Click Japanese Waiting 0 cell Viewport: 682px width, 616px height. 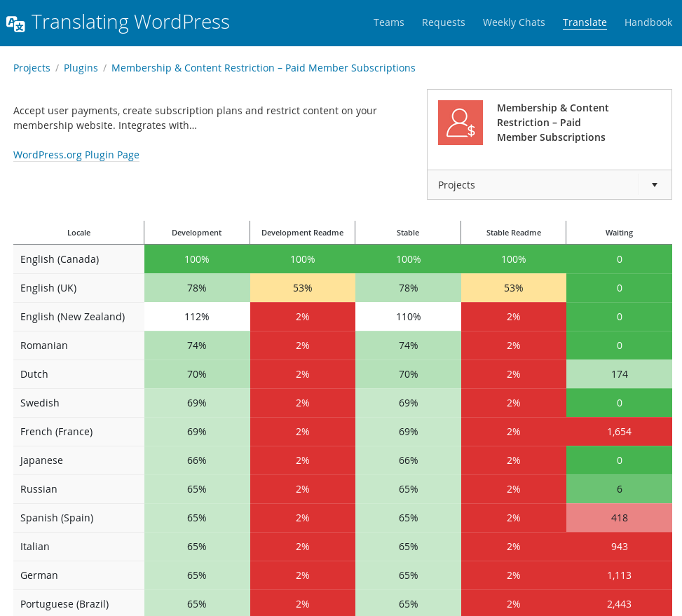click(x=620, y=460)
